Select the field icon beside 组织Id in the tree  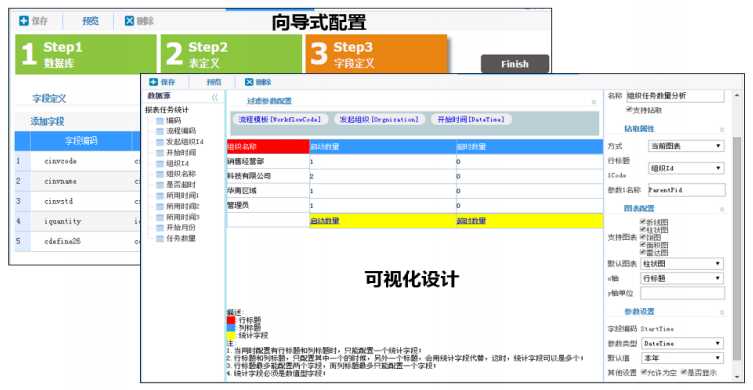[160, 163]
